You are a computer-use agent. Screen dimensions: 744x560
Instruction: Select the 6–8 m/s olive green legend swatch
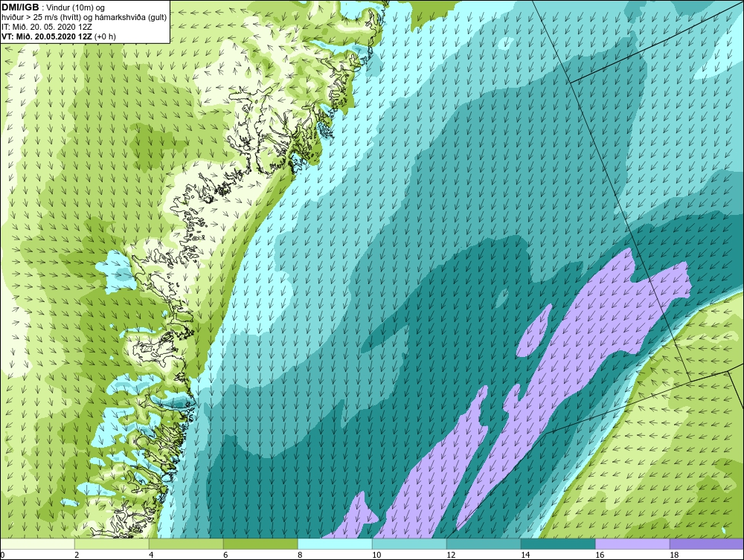260,544
